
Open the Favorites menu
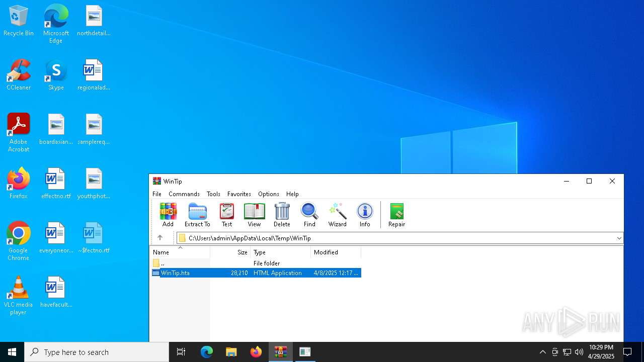[x=239, y=194]
